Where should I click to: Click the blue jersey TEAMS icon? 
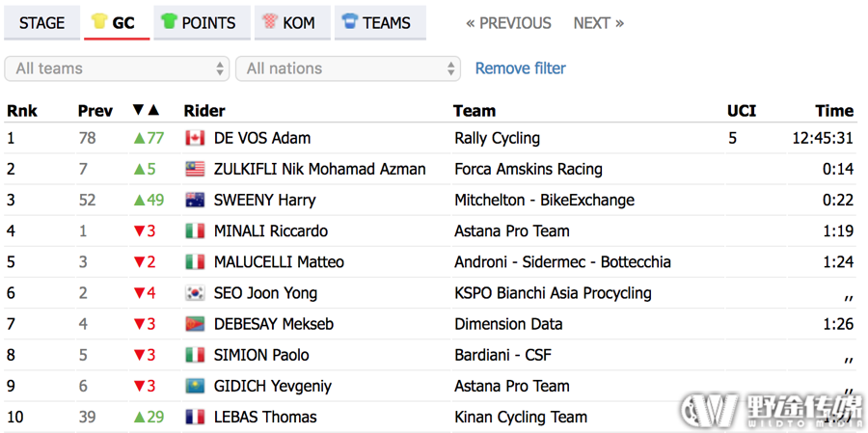click(x=350, y=22)
